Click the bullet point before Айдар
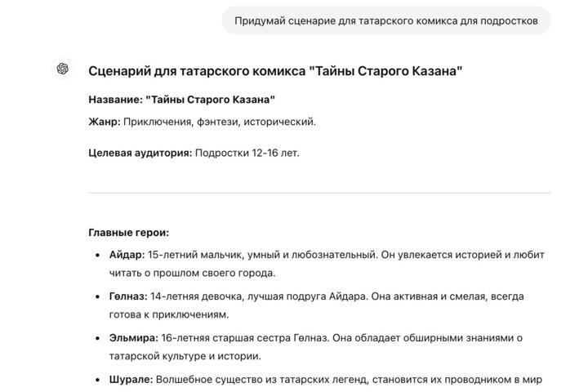The width and height of the screenshot is (588, 392). [x=99, y=255]
